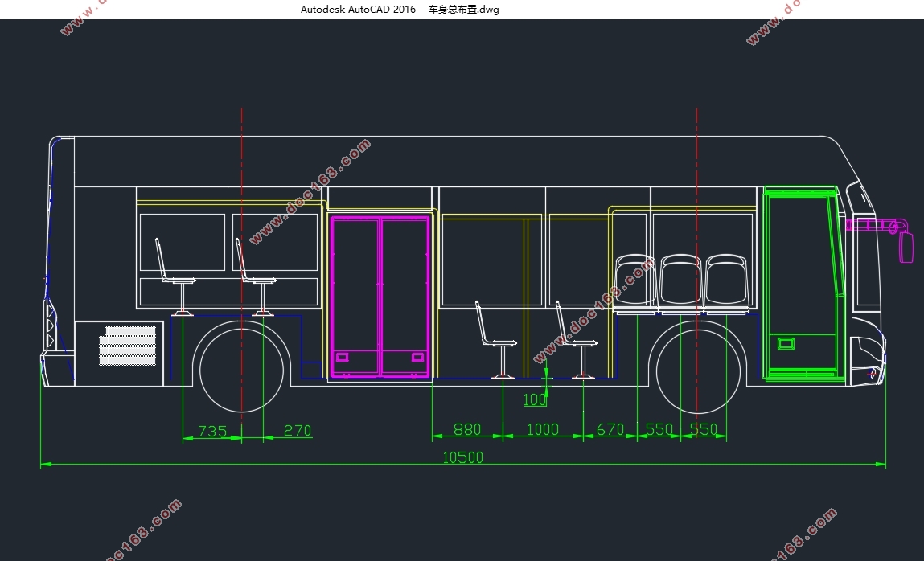The width and height of the screenshot is (924, 561).
Task: Pick the underlined 100 height dimension
Action: (x=535, y=400)
